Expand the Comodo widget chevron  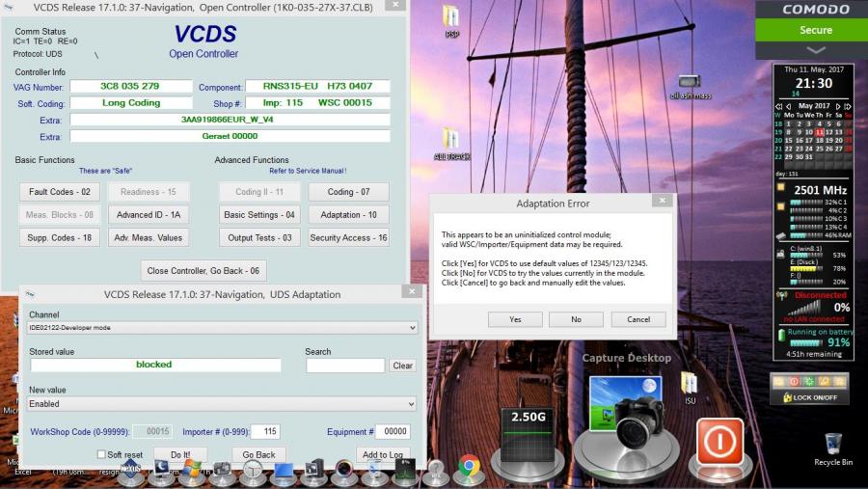tap(816, 50)
